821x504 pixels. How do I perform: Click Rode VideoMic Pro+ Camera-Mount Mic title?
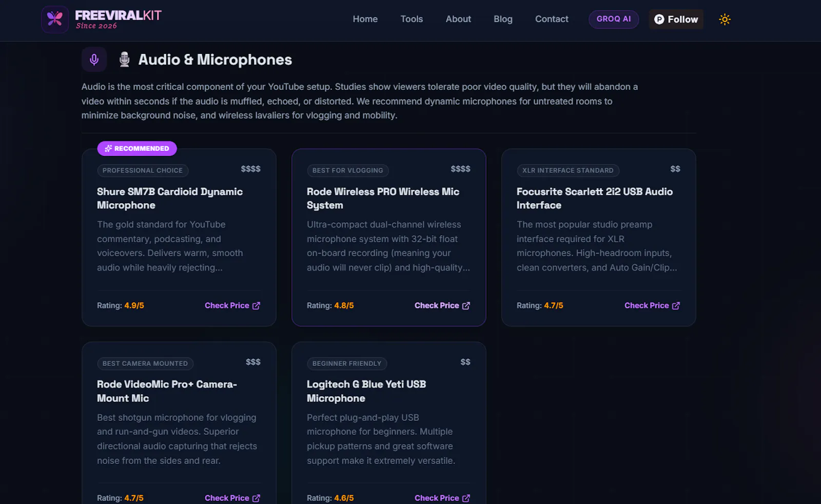(167, 392)
